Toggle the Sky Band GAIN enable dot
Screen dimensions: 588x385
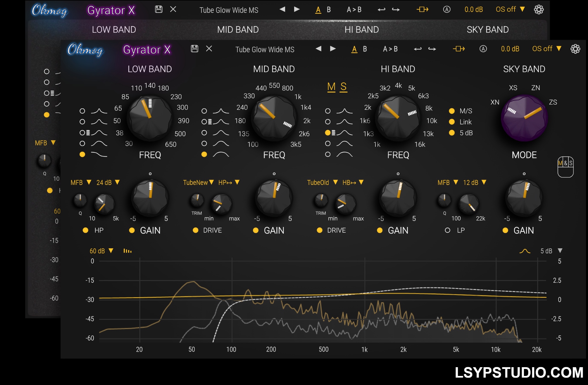click(505, 230)
